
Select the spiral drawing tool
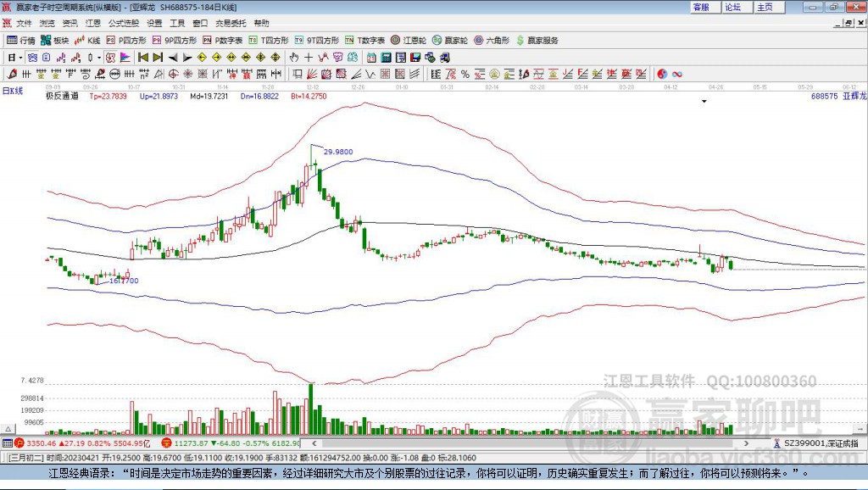(x=85, y=75)
